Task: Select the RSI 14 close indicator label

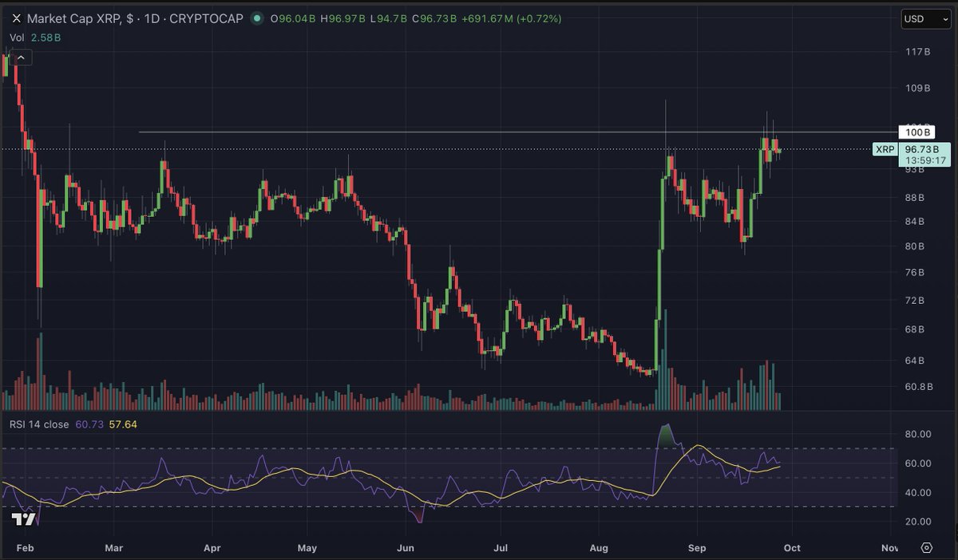Action: click(x=39, y=424)
